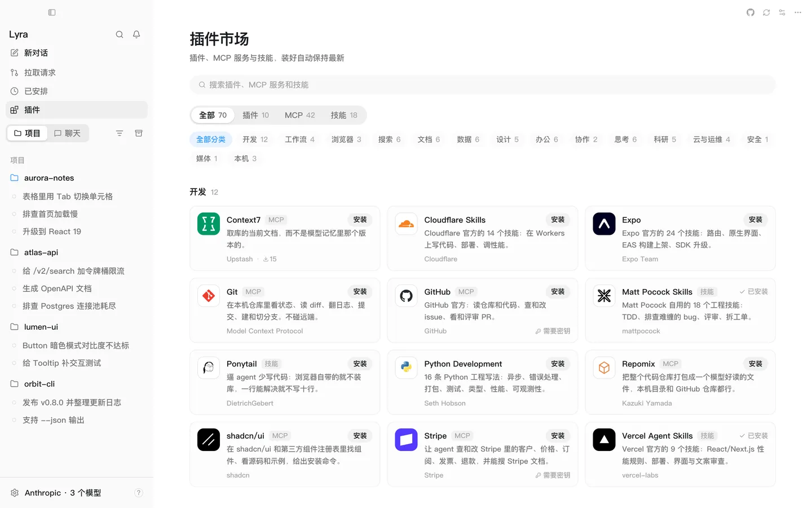This screenshot has height=508, width=812.
Task: Install Cloudflare Skills
Action: click(x=558, y=220)
